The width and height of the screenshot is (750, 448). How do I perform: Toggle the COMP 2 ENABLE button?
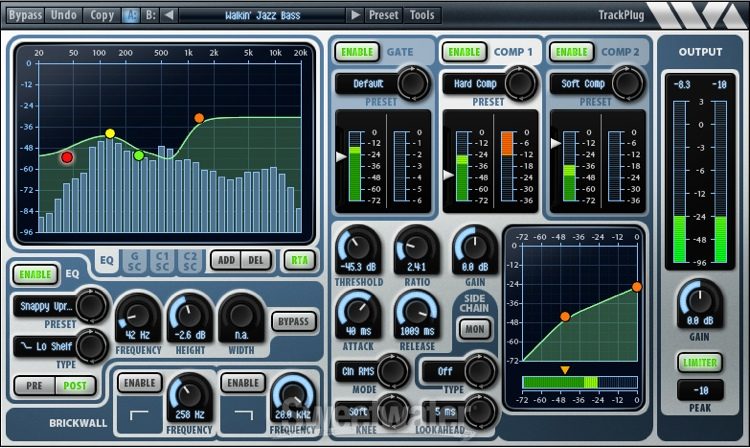tap(572, 51)
